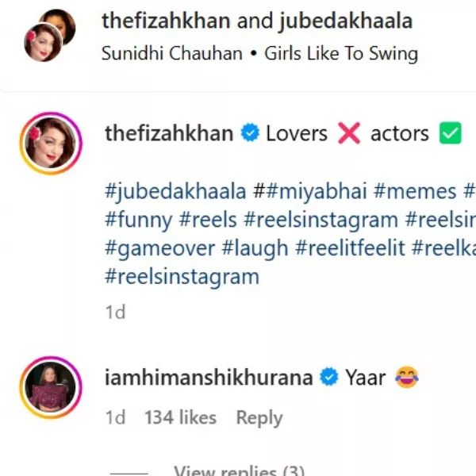Click iamhimanshikhurana's comment profile picture
This screenshot has width=476, height=476.
coord(51,388)
